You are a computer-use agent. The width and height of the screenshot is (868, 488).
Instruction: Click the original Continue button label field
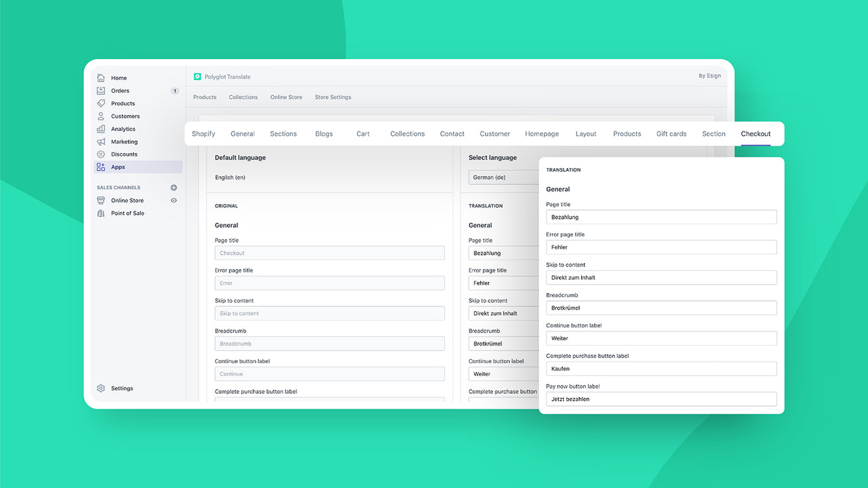pos(330,373)
